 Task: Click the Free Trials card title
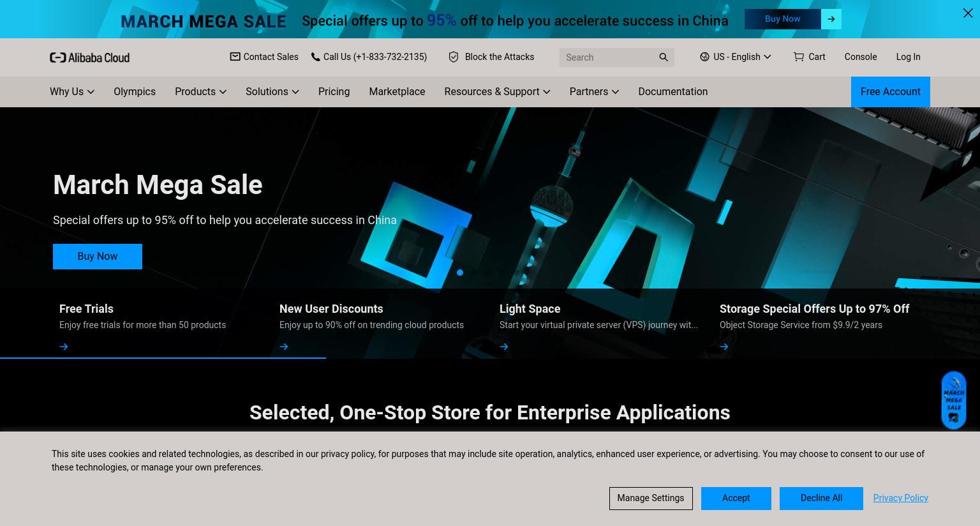pyautogui.click(x=86, y=309)
